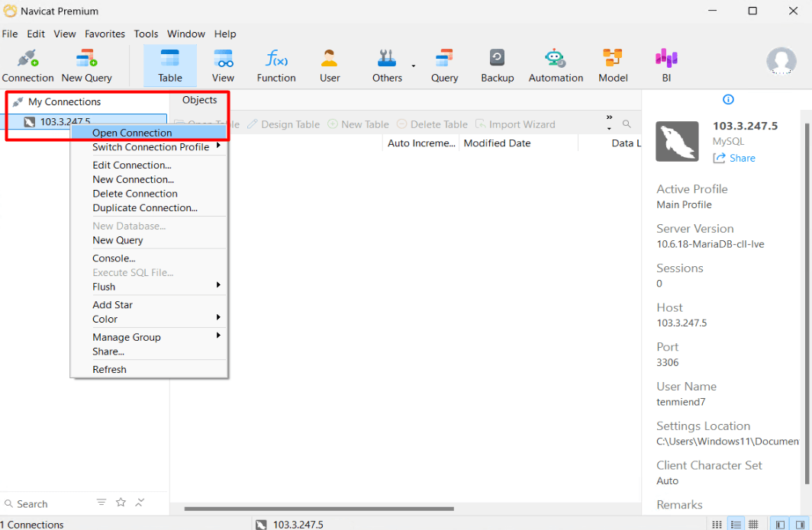Viewport: 812px width, 530px height.
Task: Select the Objects tab
Action: pyautogui.click(x=199, y=100)
